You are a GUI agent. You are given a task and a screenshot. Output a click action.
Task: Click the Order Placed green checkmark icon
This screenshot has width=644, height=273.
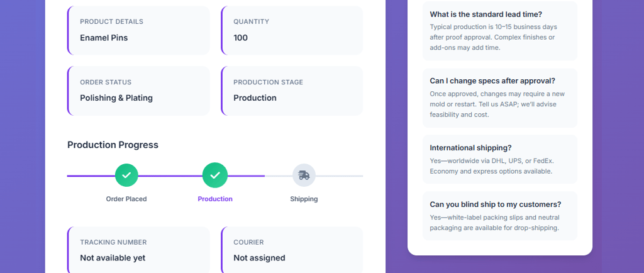click(x=126, y=175)
